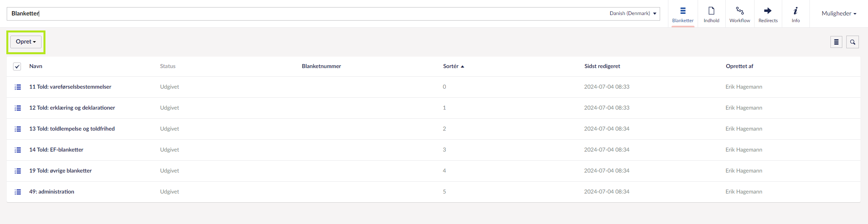The image size is (868, 224).
Task: Expand the Muligheder options menu
Action: [839, 13]
